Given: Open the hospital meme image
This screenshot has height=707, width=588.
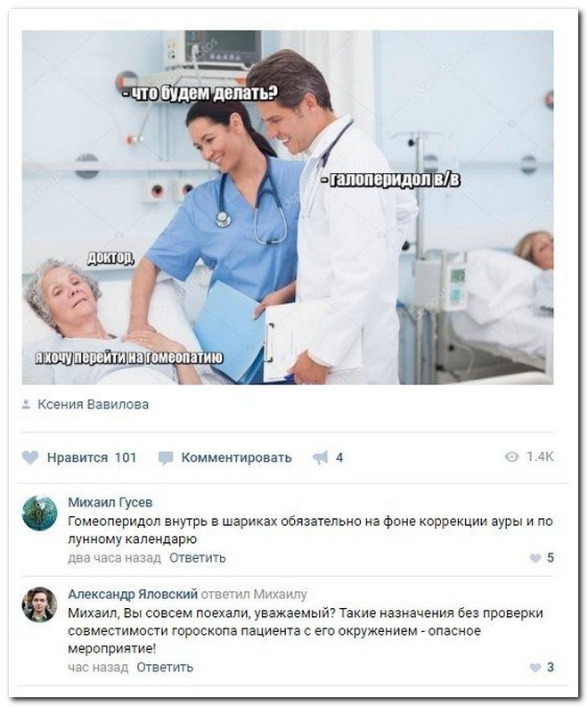Looking at the screenshot, I should point(288,208).
